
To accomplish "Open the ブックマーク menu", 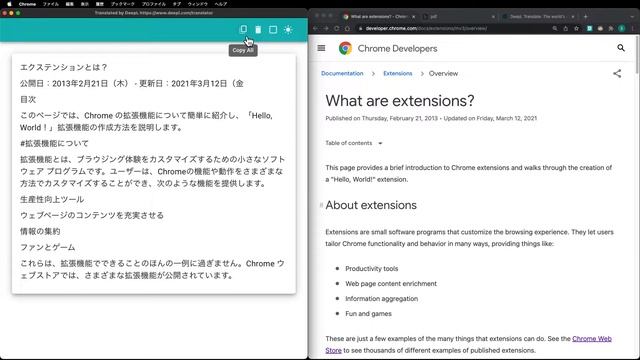I will pos(123,4).
